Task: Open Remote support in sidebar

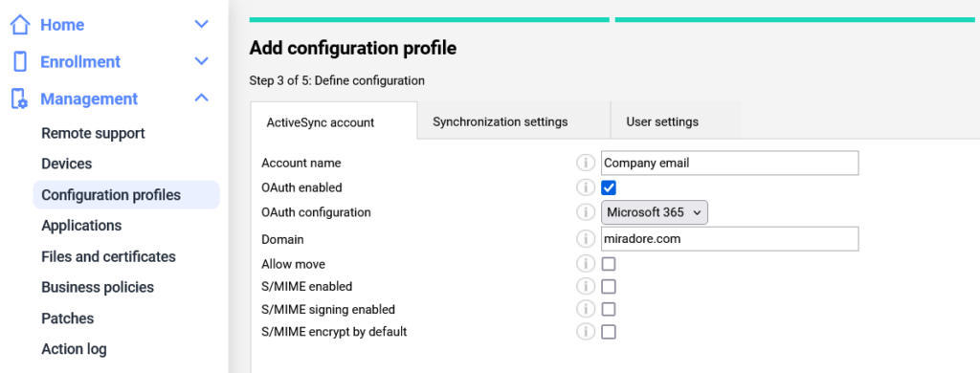Action: click(93, 133)
